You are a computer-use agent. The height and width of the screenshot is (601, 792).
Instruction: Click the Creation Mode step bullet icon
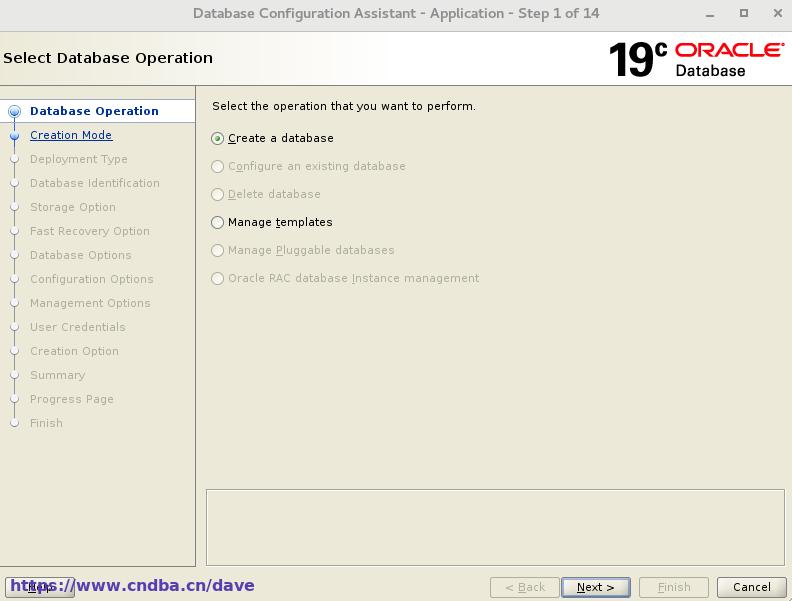pyautogui.click(x=15, y=135)
